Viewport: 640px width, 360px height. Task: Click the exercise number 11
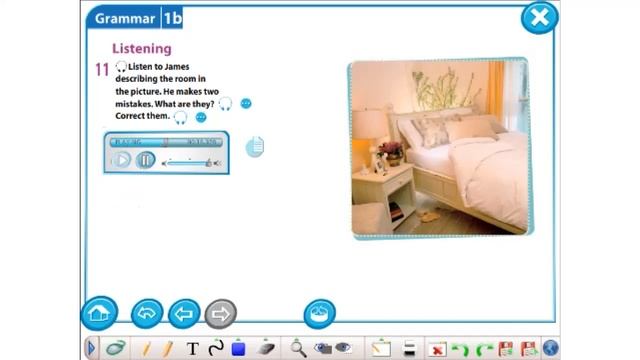coord(102,70)
